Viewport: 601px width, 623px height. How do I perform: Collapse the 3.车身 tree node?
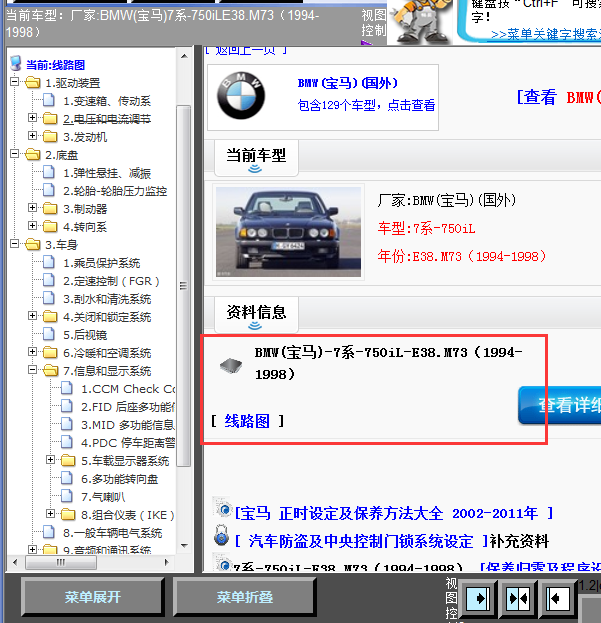tap(14, 244)
